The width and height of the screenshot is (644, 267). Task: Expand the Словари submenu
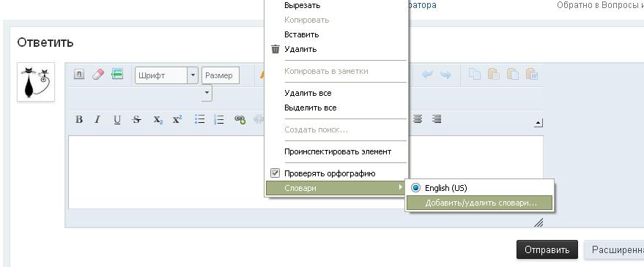(x=336, y=188)
